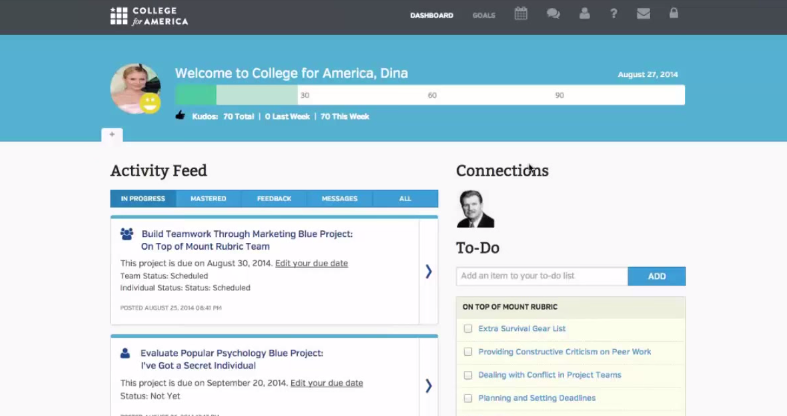Screen dimensions: 787x416
Task: Click the progress bar at marker 90
Action: tap(560, 95)
